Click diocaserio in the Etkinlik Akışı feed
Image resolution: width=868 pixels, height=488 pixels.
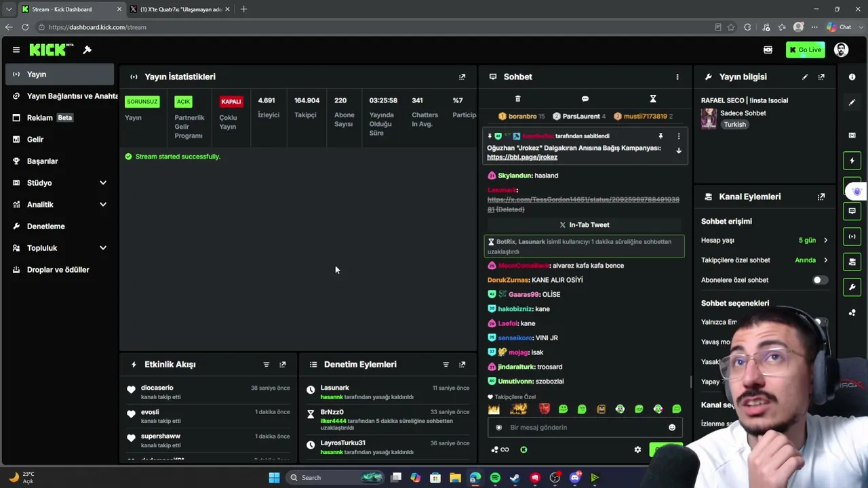click(x=157, y=388)
